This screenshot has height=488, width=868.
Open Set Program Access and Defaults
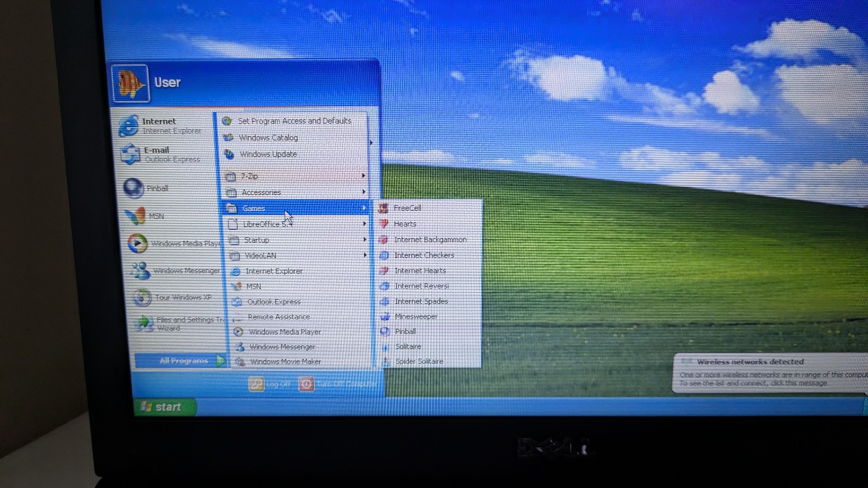(x=294, y=121)
